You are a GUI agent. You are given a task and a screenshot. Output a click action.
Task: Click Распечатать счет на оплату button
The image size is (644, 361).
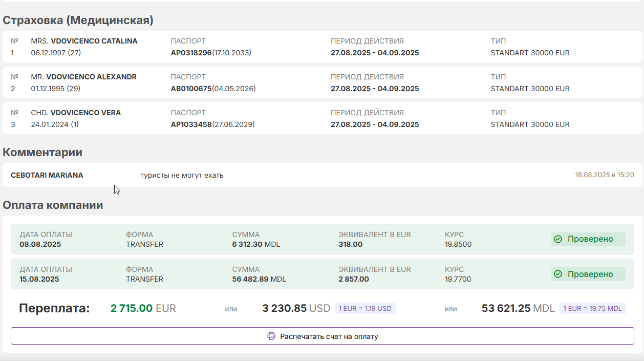(323, 336)
